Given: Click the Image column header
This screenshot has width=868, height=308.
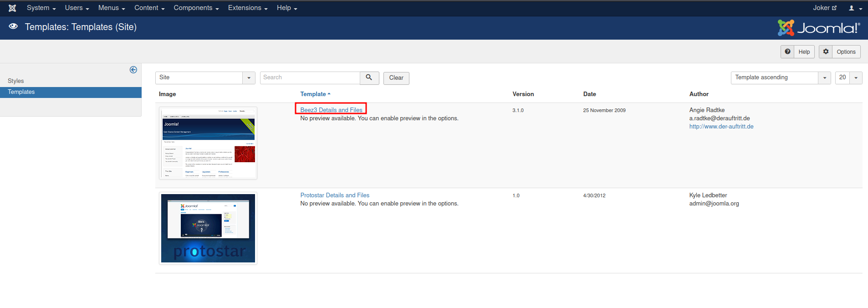Looking at the screenshot, I should click(167, 94).
